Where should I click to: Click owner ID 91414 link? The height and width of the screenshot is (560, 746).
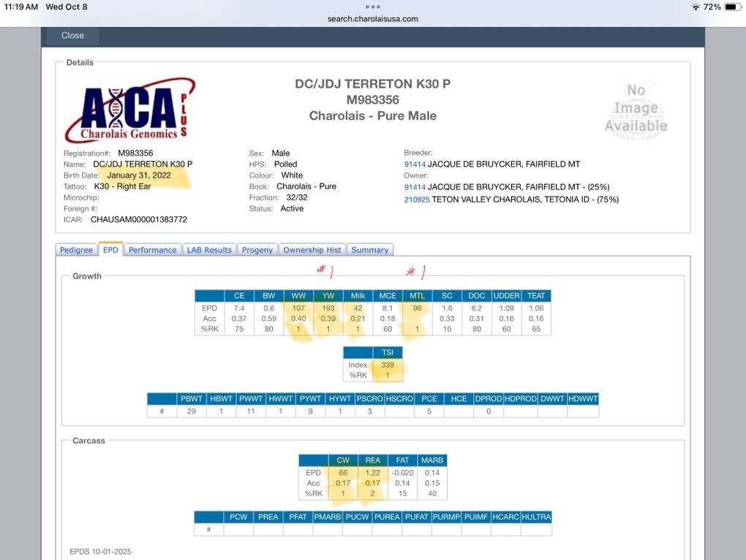point(414,187)
